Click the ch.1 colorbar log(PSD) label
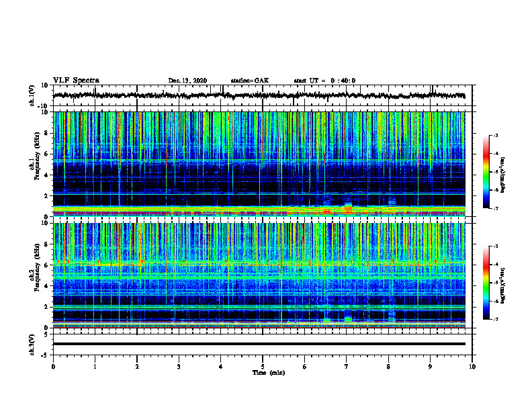532x411 pixels. point(503,175)
